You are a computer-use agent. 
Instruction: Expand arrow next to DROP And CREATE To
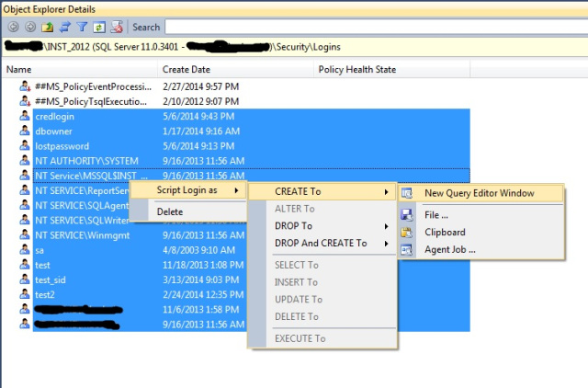click(x=386, y=244)
